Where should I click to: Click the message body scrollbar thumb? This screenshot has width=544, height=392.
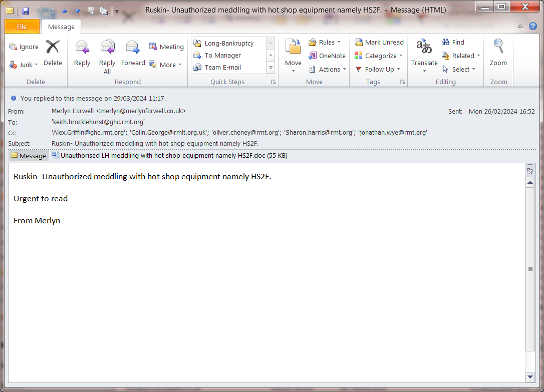(530, 269)
